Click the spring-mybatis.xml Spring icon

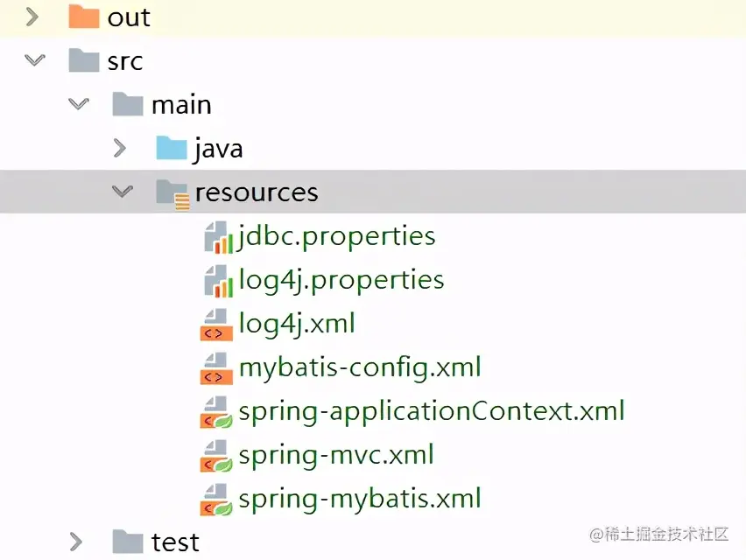[x=216, y=500]
